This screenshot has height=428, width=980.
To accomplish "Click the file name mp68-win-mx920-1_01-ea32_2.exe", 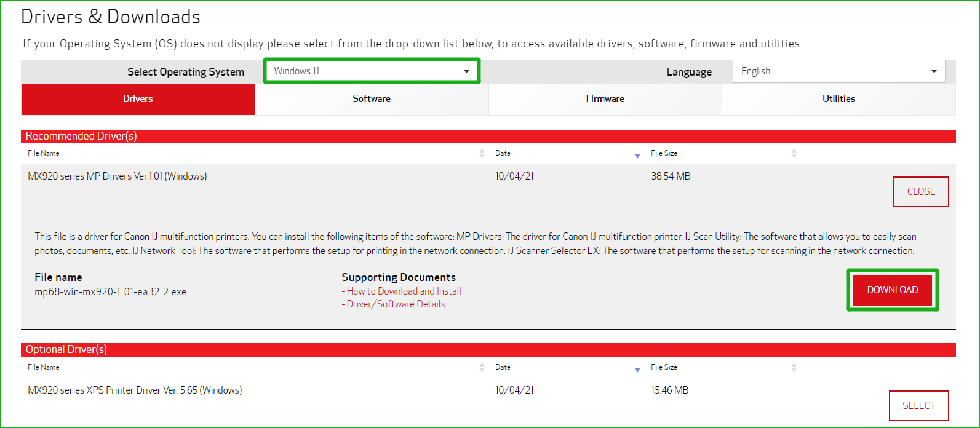I will 110,292.
